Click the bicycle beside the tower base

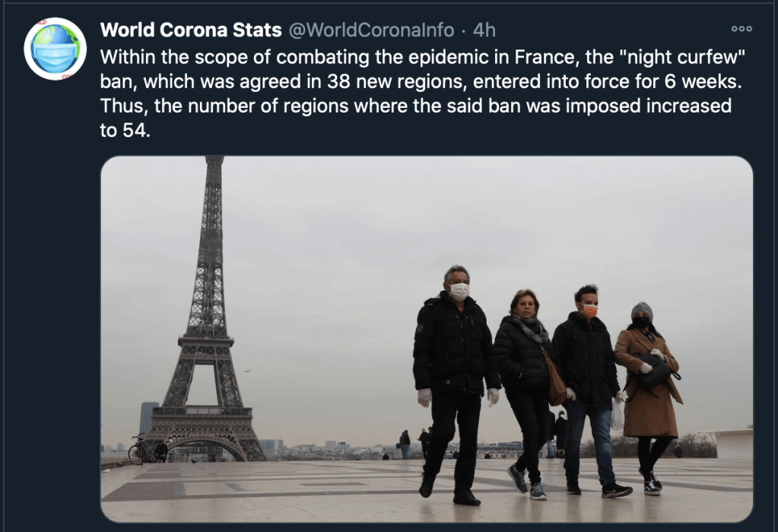tap(138, 449)
